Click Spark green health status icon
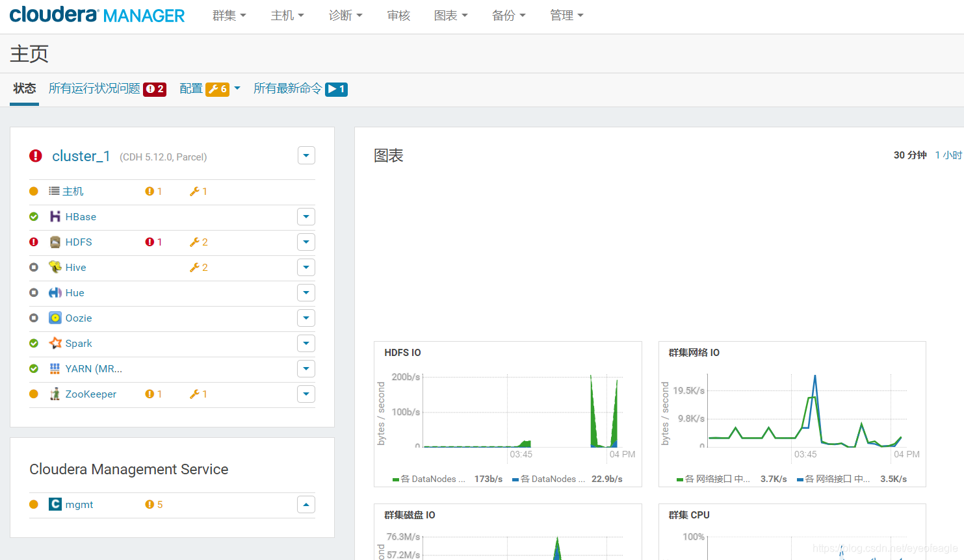 pos(34,343)
